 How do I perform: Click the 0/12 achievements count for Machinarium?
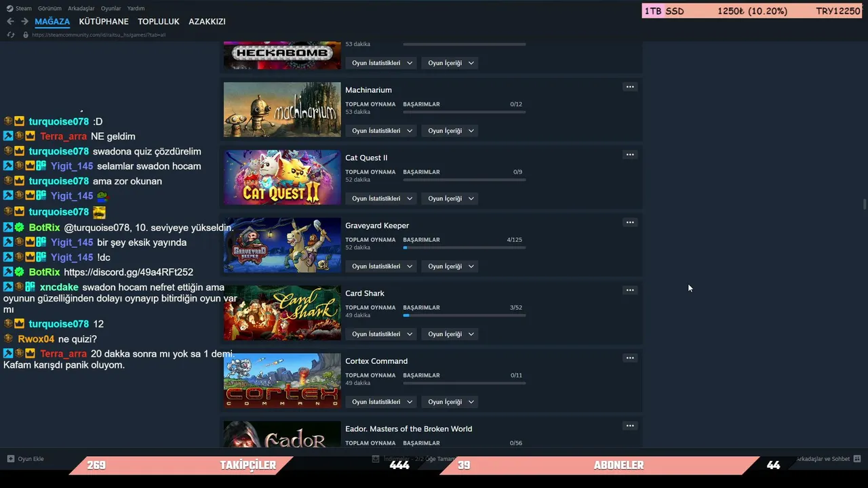pyautogui.click(x=516, y=104)
